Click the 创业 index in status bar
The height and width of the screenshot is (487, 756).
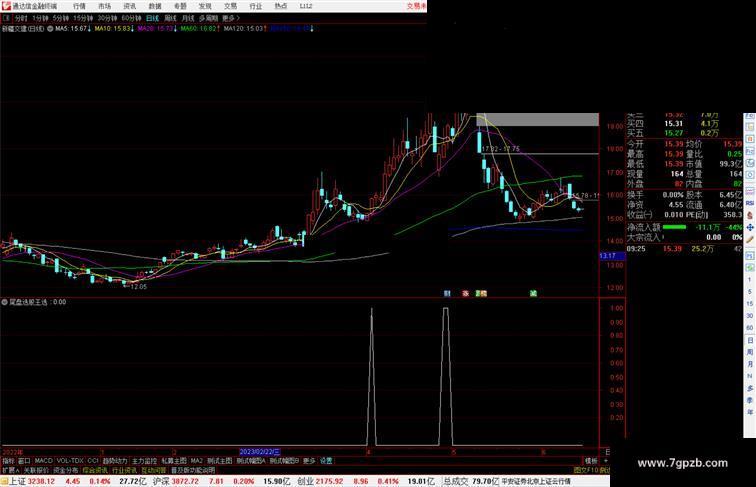pyautogui.click(x=306, y=481)
